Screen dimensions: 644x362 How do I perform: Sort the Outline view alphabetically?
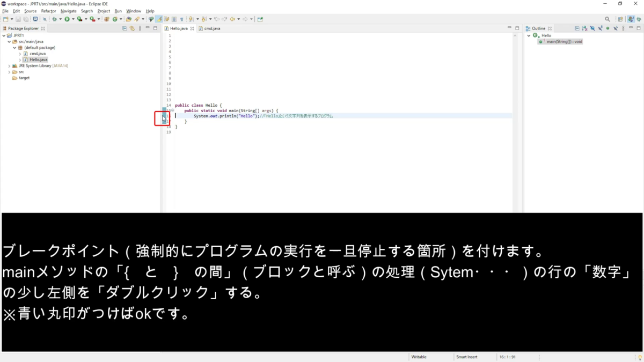point(583,28)
